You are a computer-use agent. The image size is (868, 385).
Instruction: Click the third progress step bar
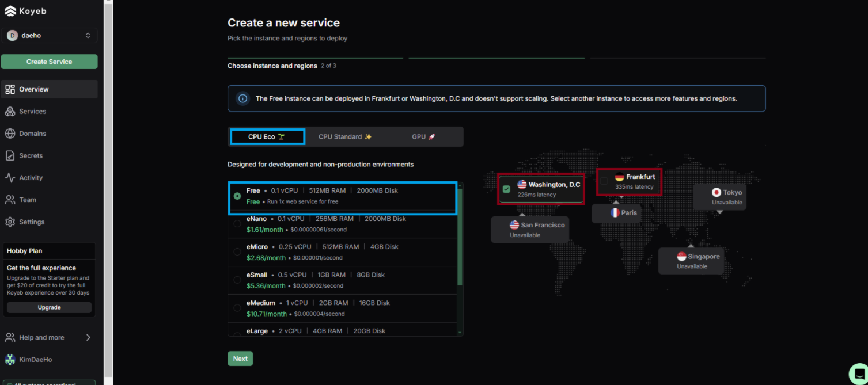(678, 58)
